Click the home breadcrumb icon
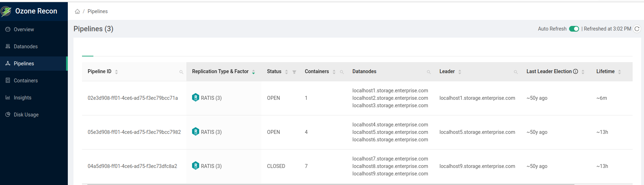 pyautogui.click(x=77, y=11)
